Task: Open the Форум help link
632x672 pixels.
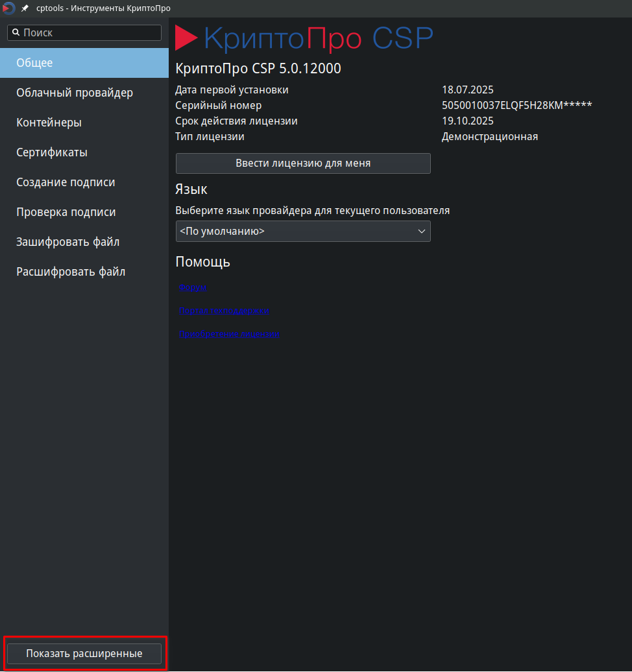Action: coord(193,287)
